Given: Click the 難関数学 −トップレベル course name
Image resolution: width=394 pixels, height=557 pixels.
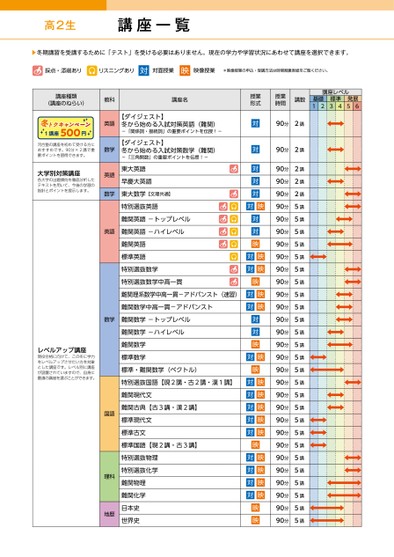Looking at the screenshot, I should (156, 319).
